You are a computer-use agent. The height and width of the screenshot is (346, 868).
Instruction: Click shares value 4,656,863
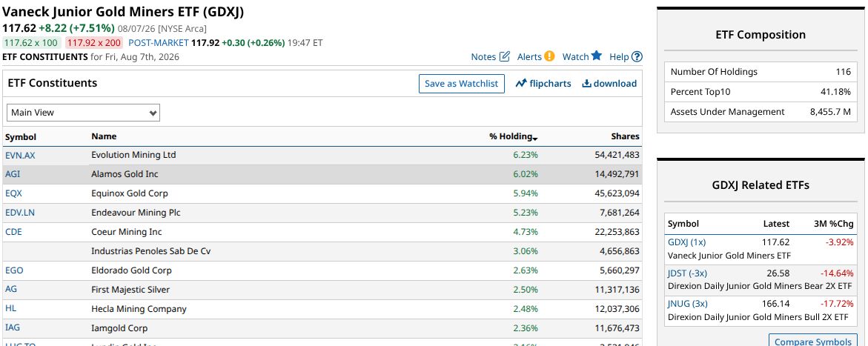[620, 251]
